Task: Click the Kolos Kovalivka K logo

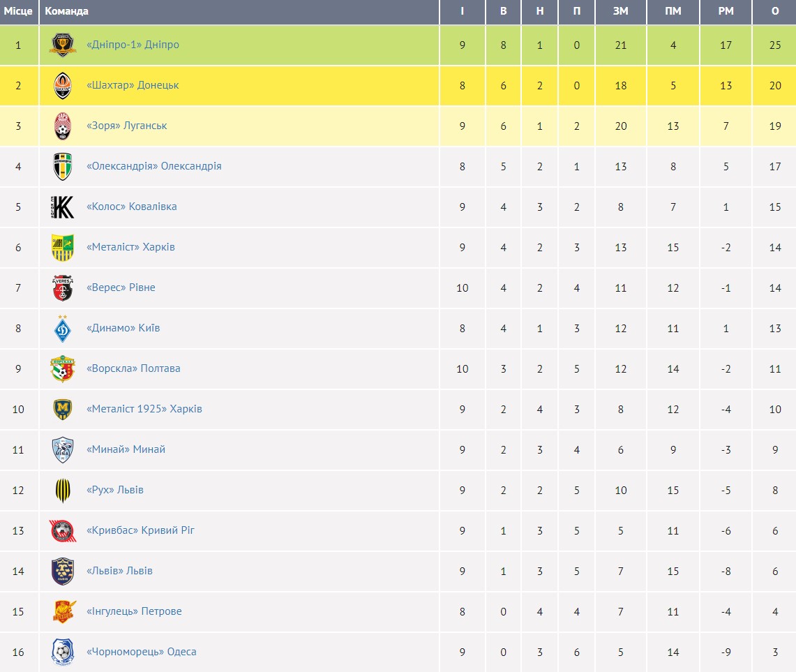Action: click(63, 207)
